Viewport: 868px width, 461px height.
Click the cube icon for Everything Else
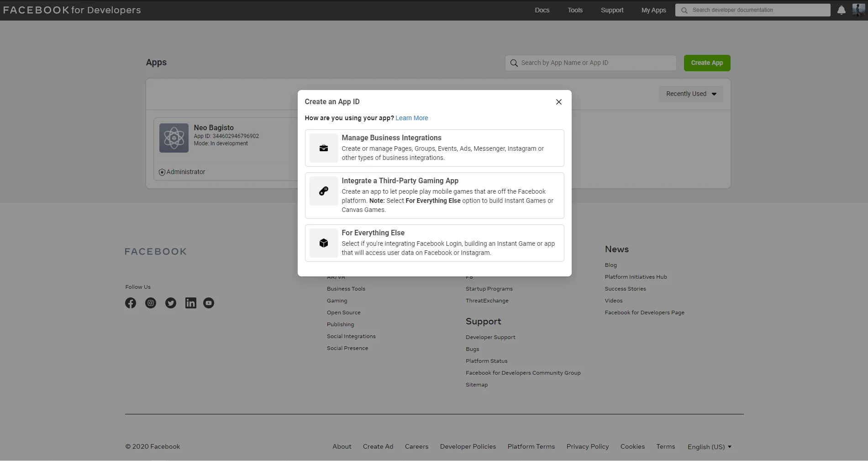click(x=324, y=243)
